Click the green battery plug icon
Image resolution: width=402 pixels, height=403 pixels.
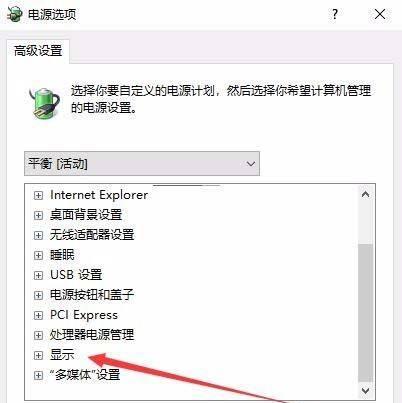[44, 104]
